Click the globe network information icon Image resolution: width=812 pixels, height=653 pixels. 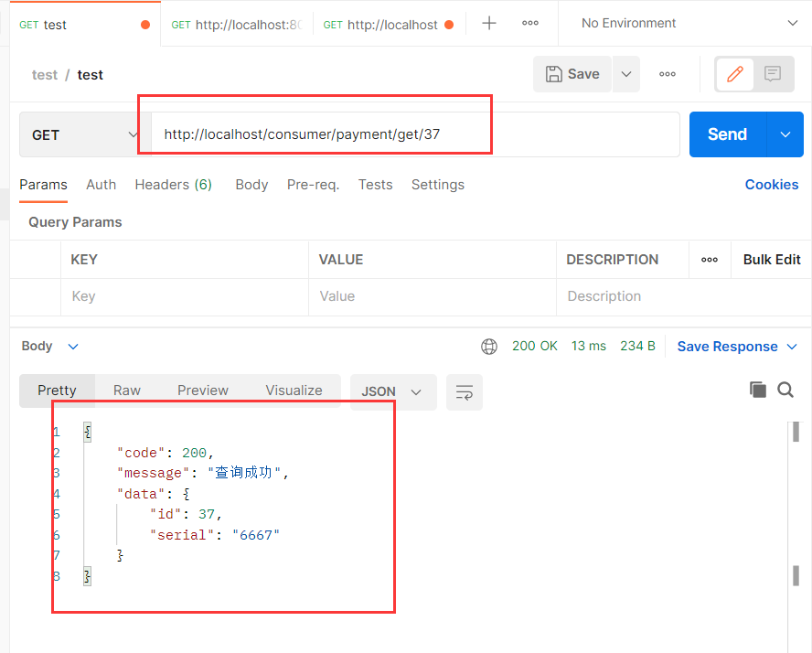pyautogui.click(x=489, y=347)
